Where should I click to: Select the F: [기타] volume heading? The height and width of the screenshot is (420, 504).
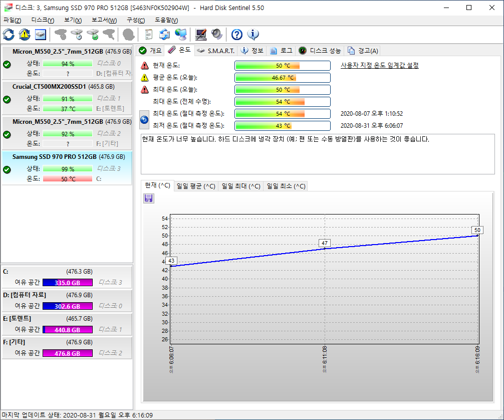(x=14, y=342)
